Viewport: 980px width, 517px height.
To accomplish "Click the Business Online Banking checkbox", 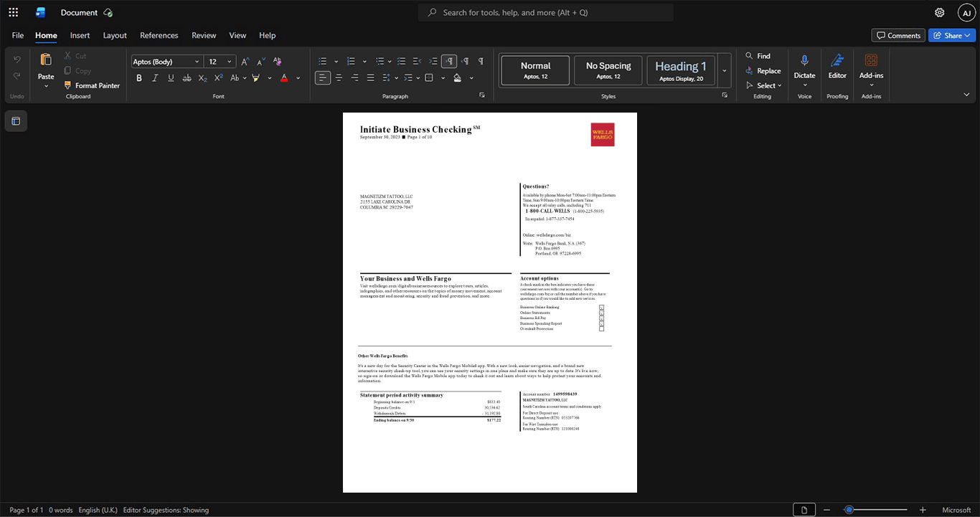I will (601, 308).
